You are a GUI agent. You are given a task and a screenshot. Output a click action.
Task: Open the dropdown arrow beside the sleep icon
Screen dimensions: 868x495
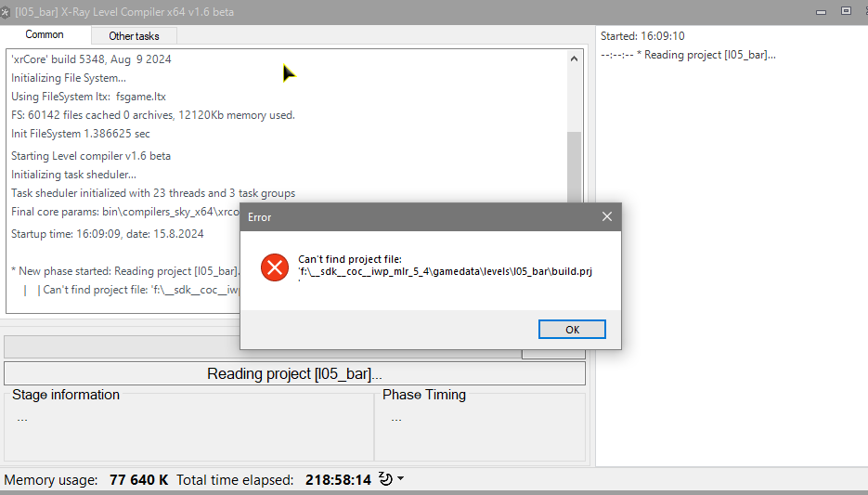click(401, 478)
